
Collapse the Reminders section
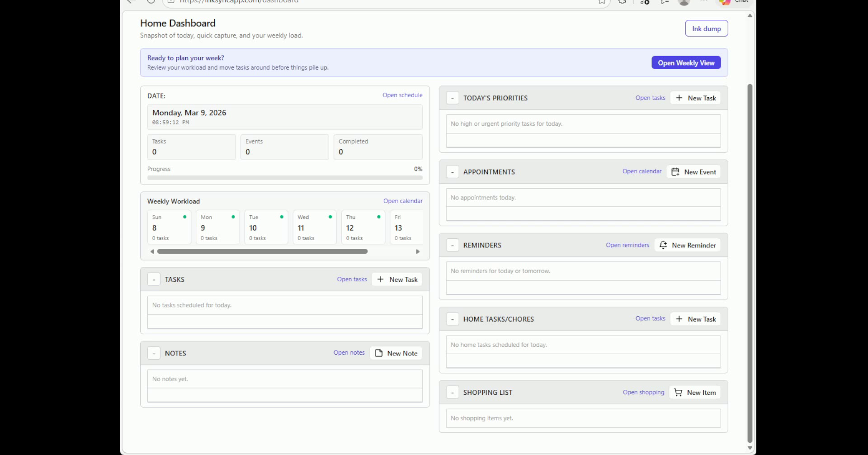(x=452, y=245)
